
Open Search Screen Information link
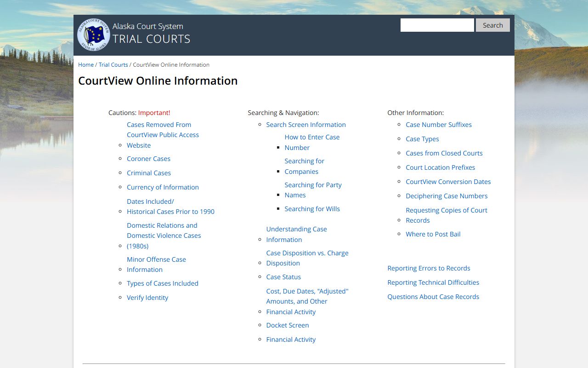(x=306, y=125)
